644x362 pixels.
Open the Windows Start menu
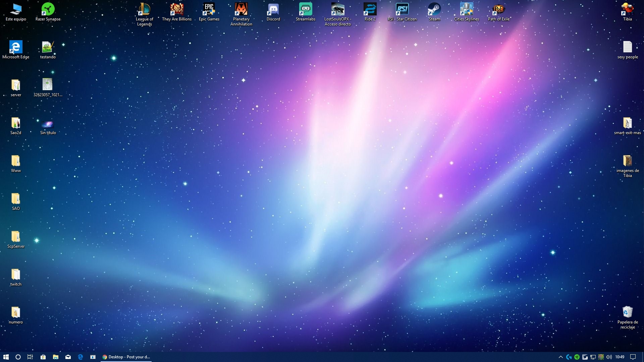[x=6, y=357]
